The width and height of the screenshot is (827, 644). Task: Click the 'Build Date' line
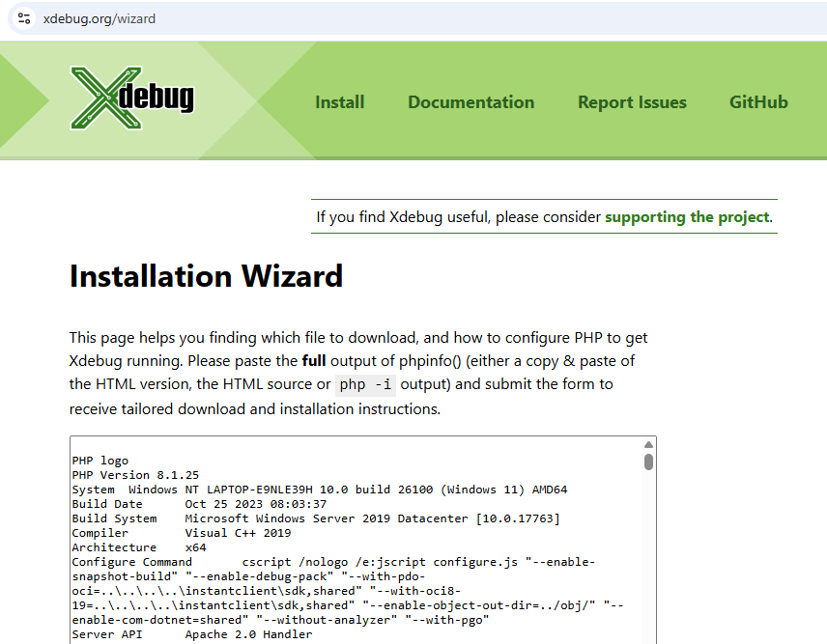click(x=199, y=504)
